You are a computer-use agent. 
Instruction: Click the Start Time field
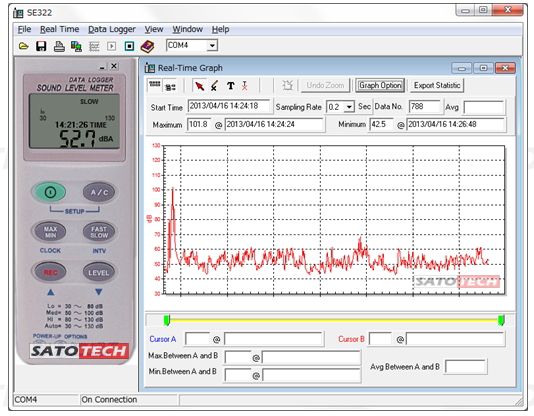[x=229, y=106]
